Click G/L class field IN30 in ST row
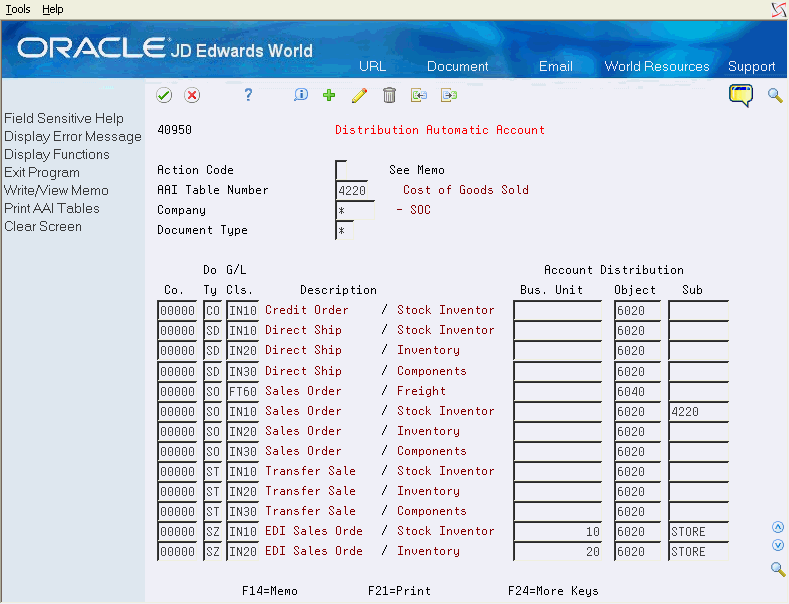The height and width of the screenshot is (604, 789). [243, 512]
